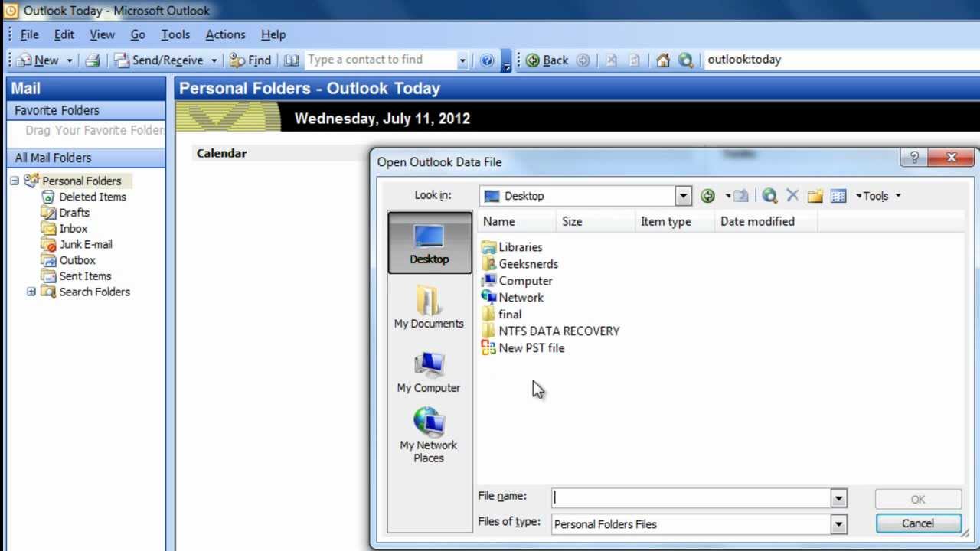Open the Send/Receive dropdown arrow
This screenshot has width=980, height=551.
click(x=214, y=60)
